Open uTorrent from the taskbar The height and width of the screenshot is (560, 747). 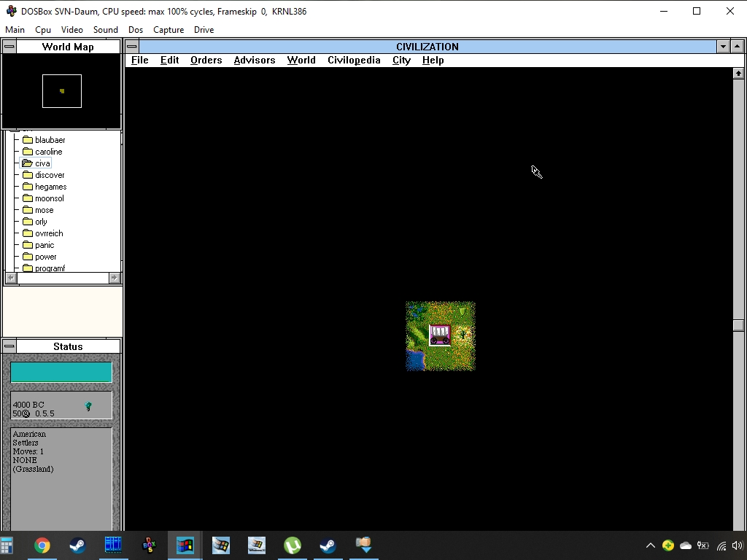(x=293, y=545)
